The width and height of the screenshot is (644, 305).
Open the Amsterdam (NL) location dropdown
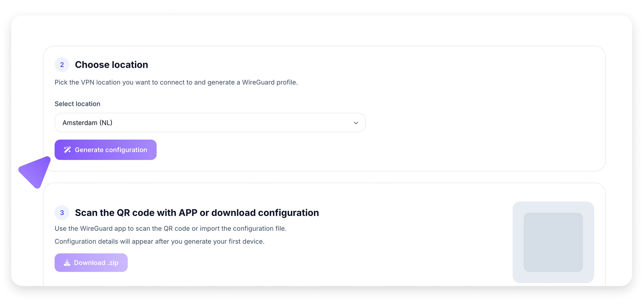(87, 123)
